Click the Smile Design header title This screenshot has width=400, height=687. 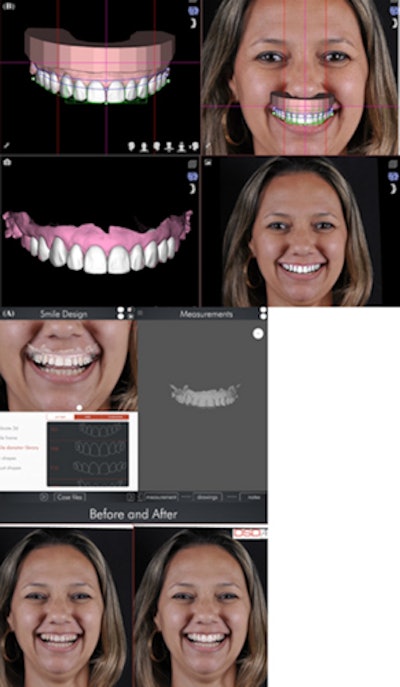pos(64,314)
